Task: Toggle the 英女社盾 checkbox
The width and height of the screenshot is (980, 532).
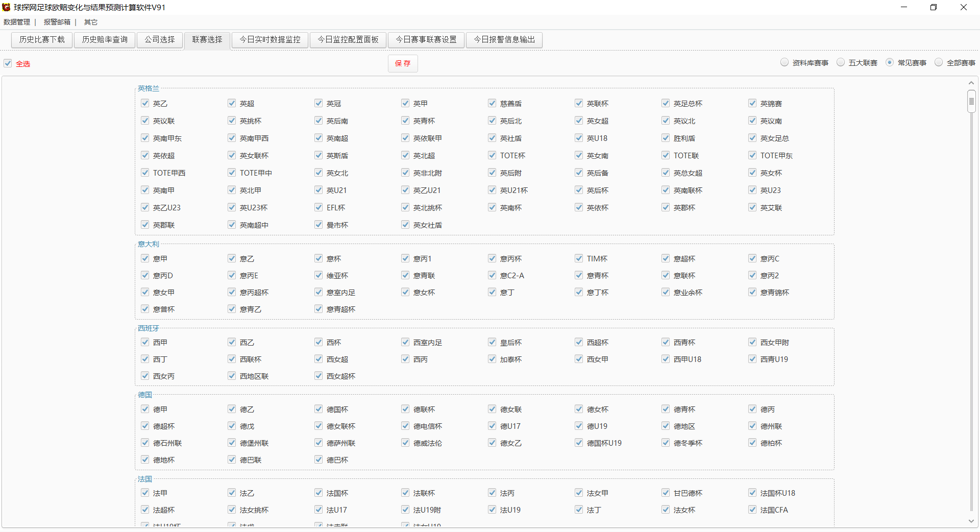Action: click(x=405, y=225)
